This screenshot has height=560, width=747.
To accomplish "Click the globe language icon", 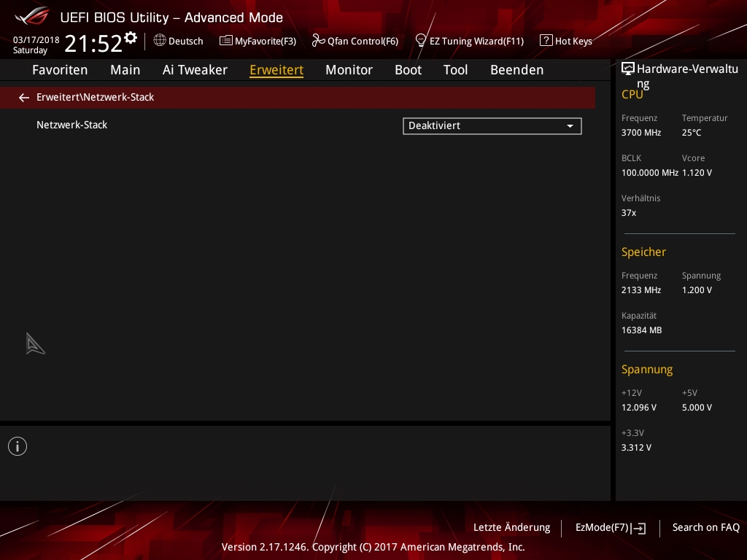I will (160, 41).
